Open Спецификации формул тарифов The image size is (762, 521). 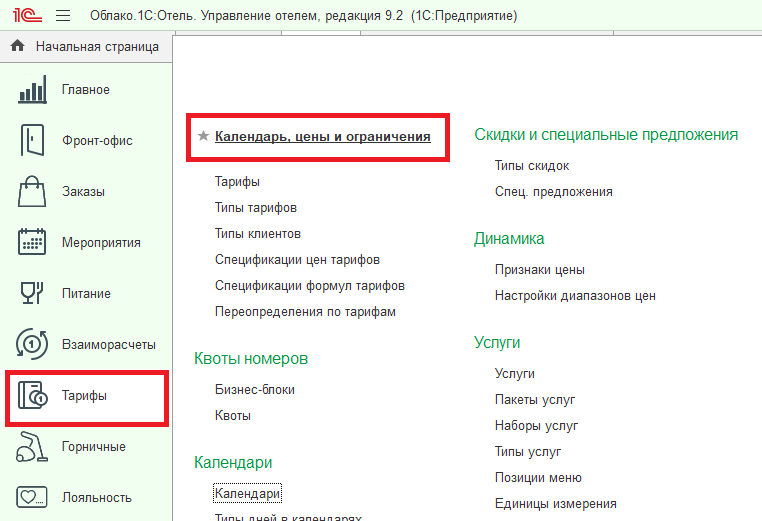point(310,286)
